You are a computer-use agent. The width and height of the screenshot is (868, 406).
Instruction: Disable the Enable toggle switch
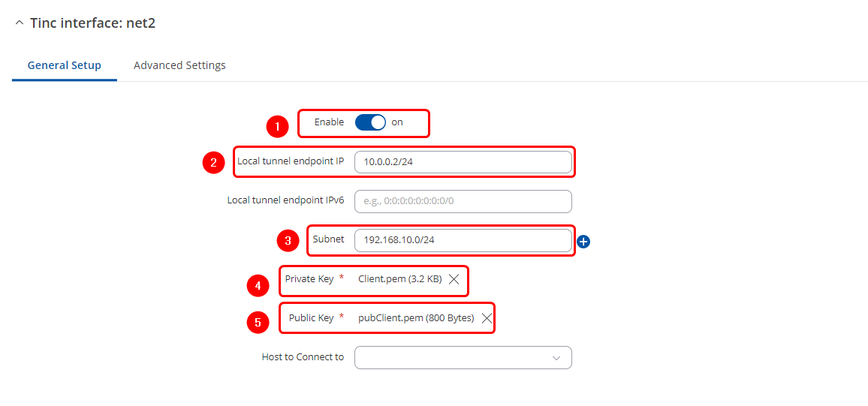tap(370, 122)
